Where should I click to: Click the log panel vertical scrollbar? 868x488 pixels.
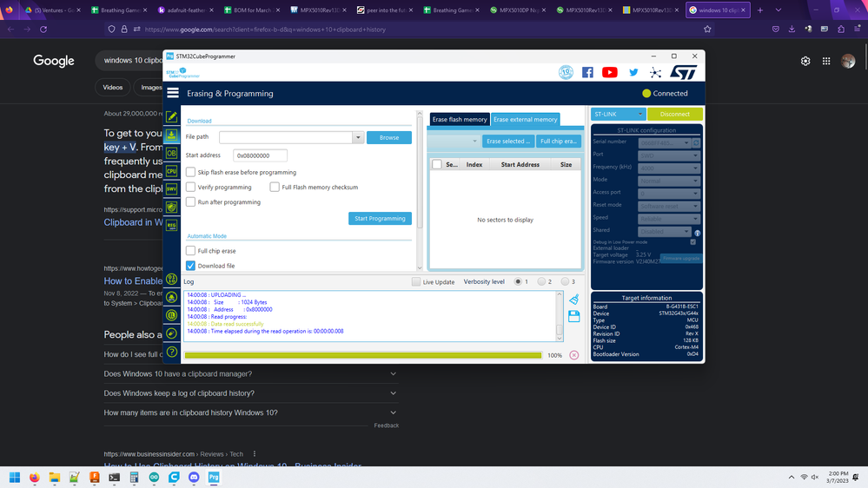pos(559,316)
